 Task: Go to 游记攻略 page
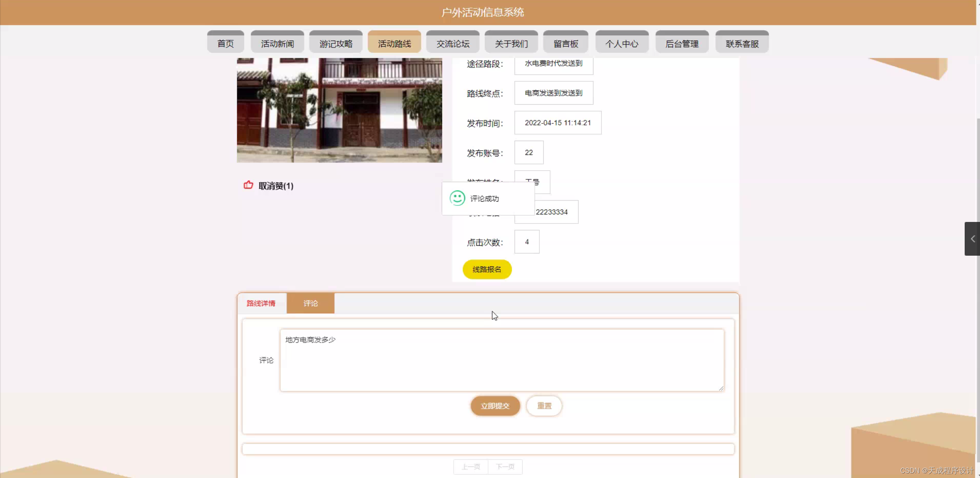(336, 43)
